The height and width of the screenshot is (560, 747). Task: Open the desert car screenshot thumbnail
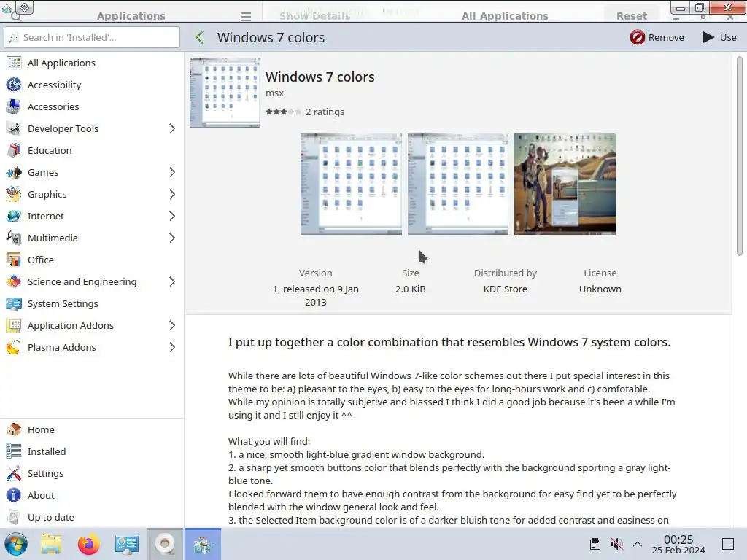point(565,184)
